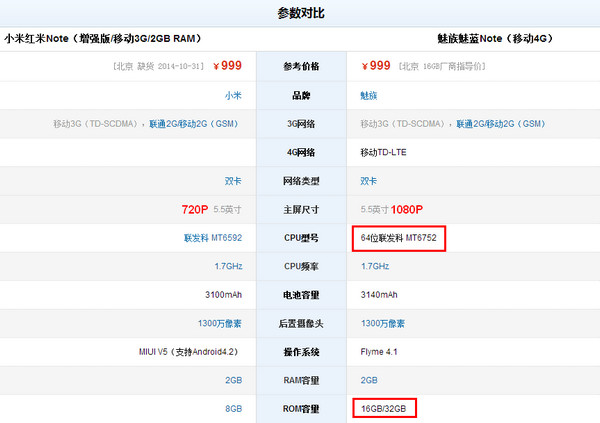Click the 移动TD-LTE value
The width and height of the screenshot is (600, 423).
[x=383, y=152]
